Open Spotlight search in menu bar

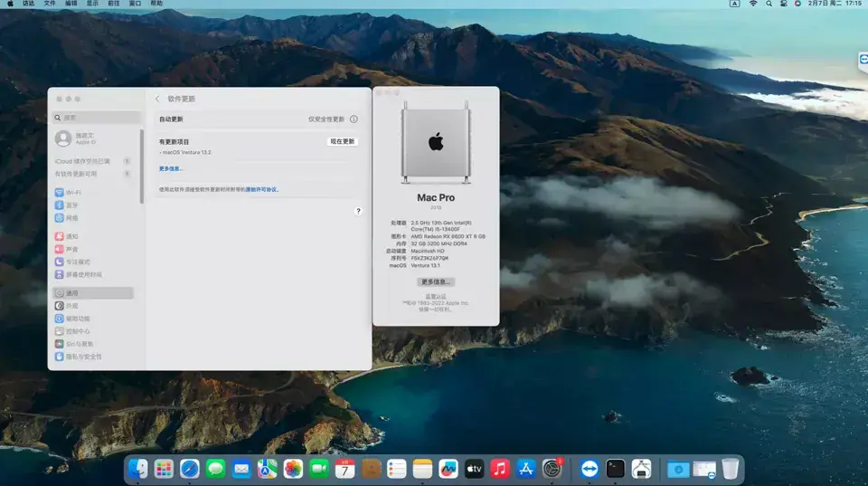coord(769,4)
